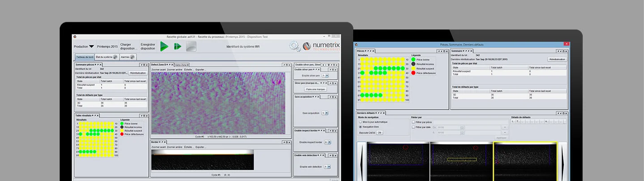Open the État du système tab
Viewport: 644px width, 181px height.
(107, 57)
